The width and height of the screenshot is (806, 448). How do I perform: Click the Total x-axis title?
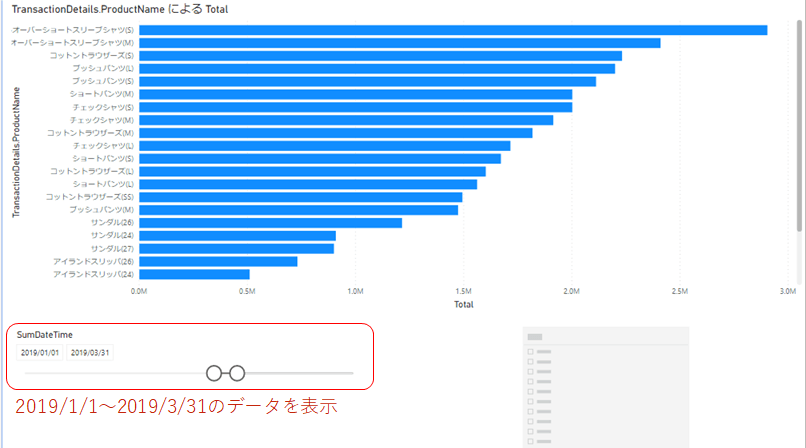(x=464, y=305)
